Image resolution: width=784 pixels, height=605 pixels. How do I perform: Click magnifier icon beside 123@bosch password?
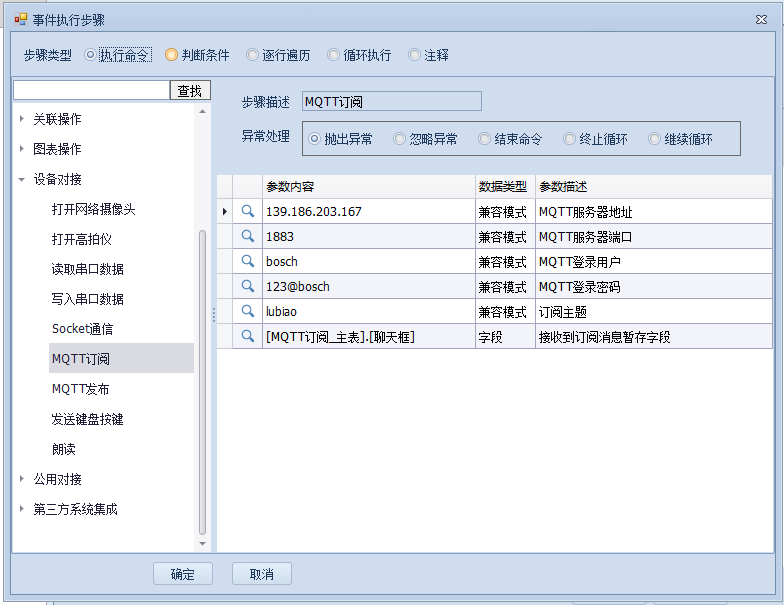tap(247, 286)
